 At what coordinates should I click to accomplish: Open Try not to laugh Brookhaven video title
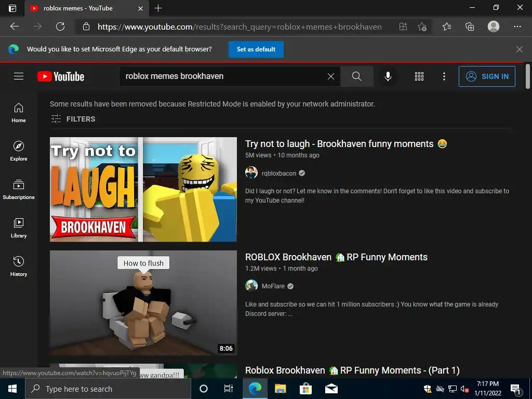345,144
